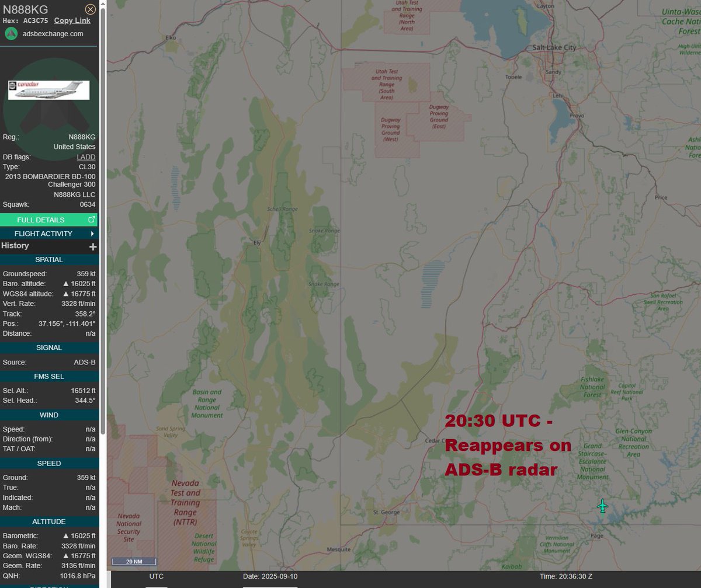Click the WIND section header
Image resolution: width=701 pixels, height=588 pixels.
(48, 415)
